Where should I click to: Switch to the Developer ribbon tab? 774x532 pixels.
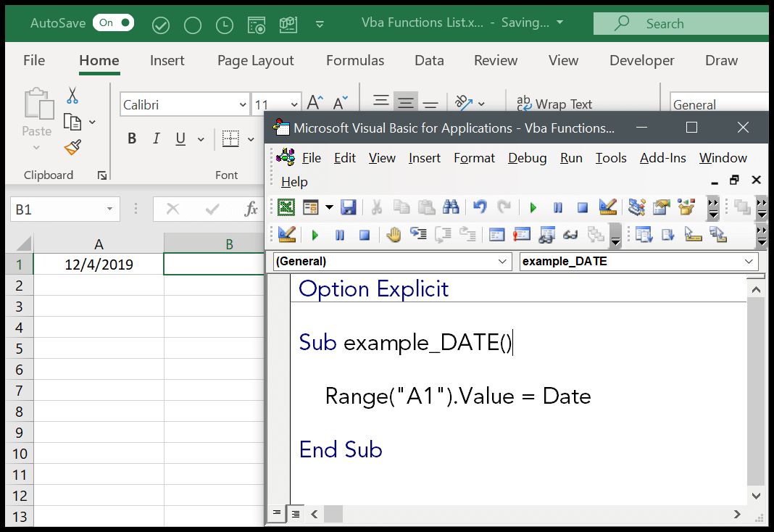point(642,60)
